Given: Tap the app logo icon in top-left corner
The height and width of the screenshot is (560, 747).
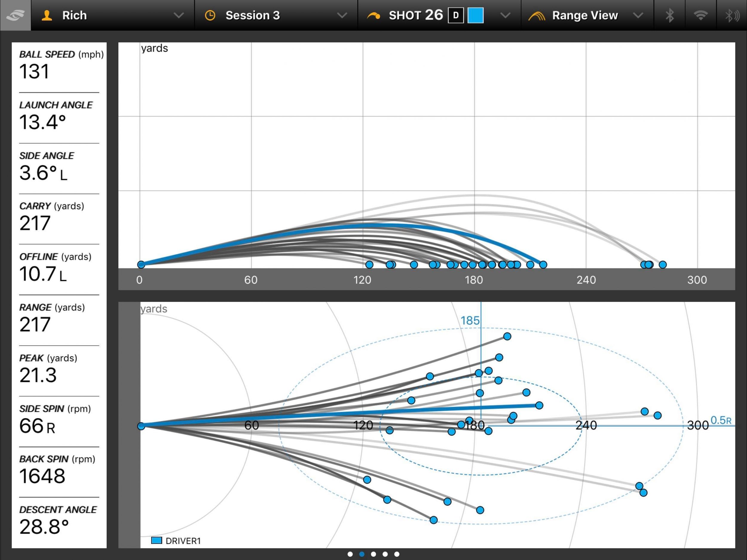Looking at the screenshot, I should [x=15, y=15].
